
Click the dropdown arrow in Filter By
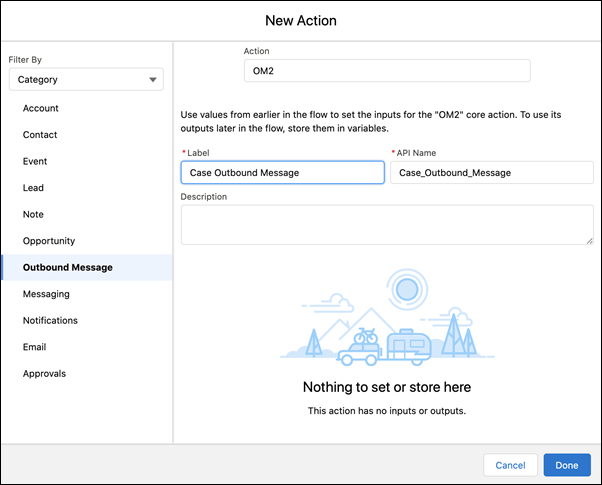point(153,80)
